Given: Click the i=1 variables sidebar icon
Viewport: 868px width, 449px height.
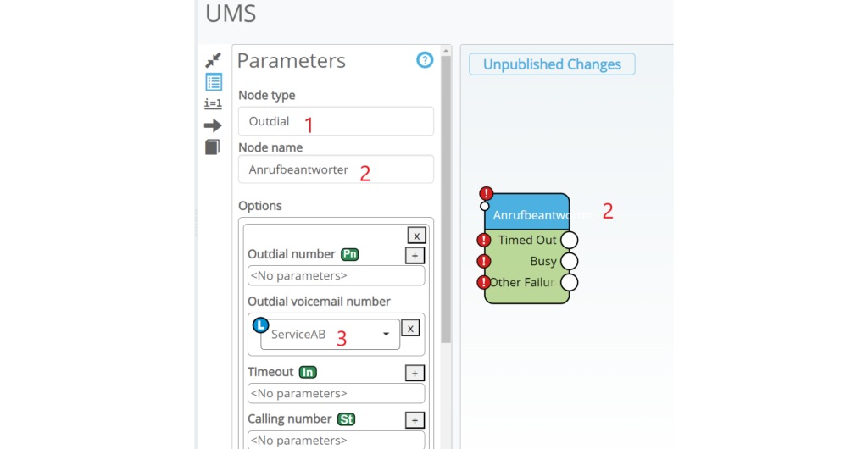Looking at the screenshot, I should (213, 103).
